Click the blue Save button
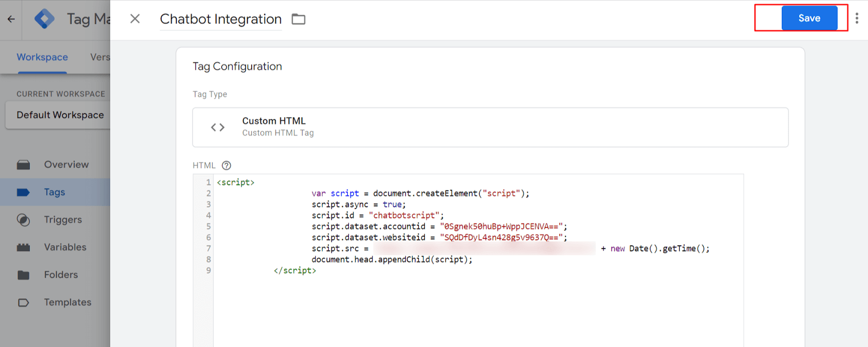Image resolution: width=868 pixels, height=347 pixels. [809, 18]
